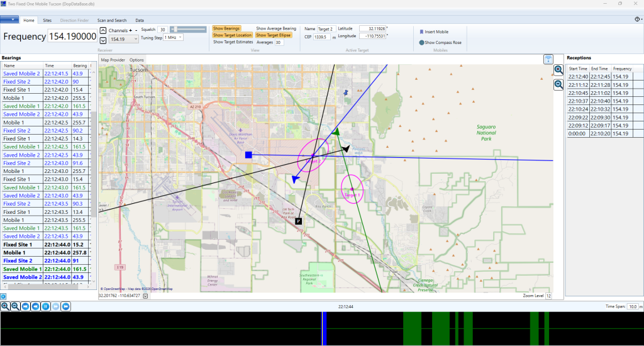Click the black P marker on the map
Viewport: 644px width, 346px height.
tap(299, 221)
